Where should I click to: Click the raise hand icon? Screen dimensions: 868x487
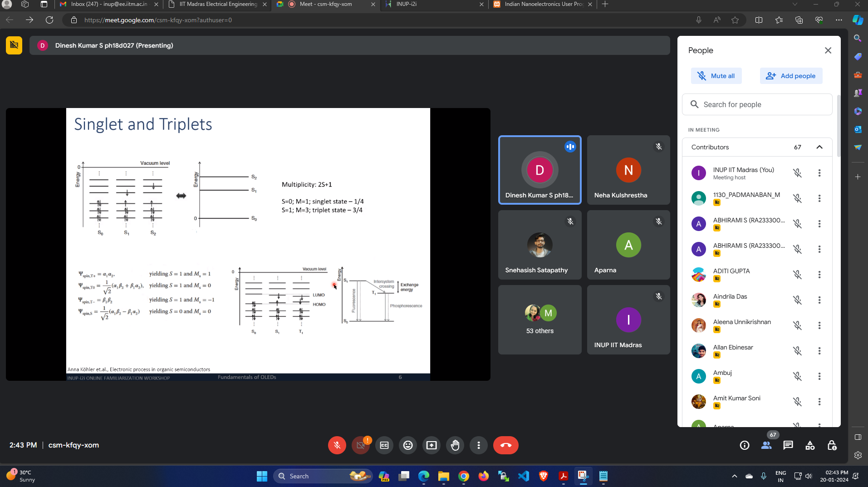pyautogui.click(x=455, y=445)
